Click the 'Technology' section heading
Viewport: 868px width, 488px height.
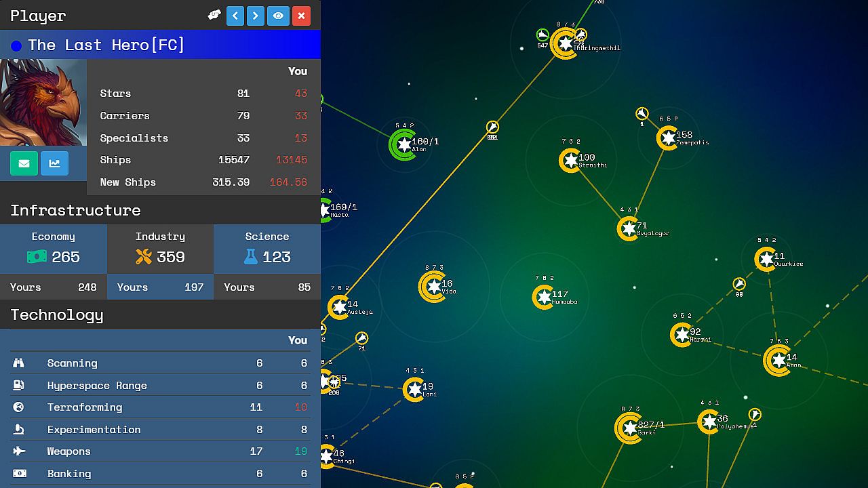(x=57, y=315)
